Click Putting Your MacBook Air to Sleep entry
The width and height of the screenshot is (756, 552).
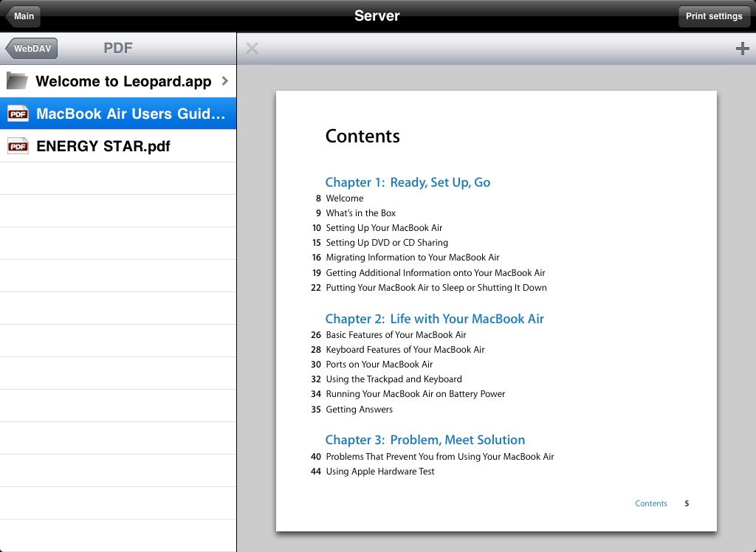436,288
